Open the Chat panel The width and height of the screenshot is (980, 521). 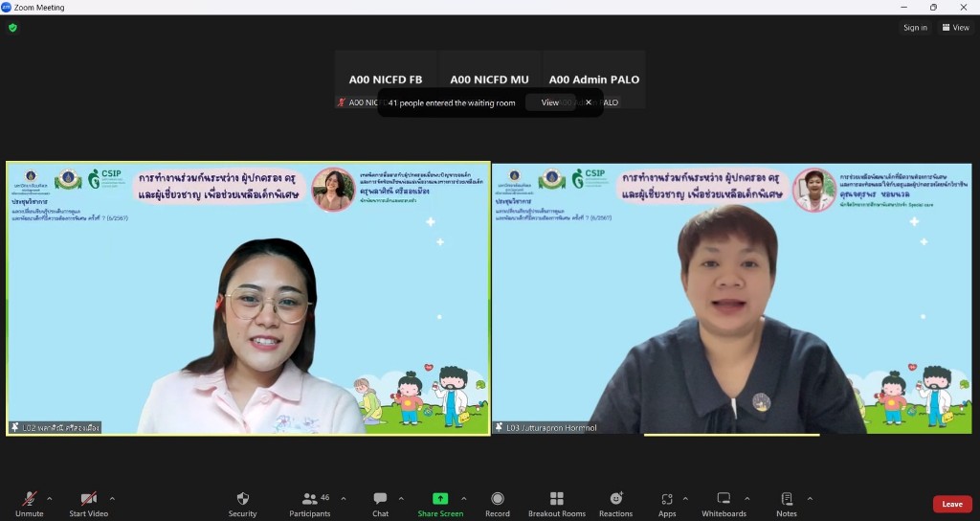click(380, 504)
